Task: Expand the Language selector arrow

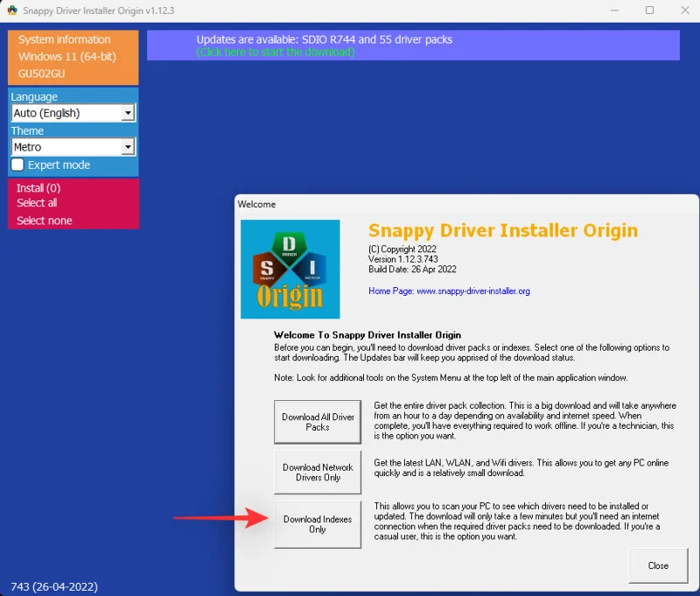Action: 129,113
